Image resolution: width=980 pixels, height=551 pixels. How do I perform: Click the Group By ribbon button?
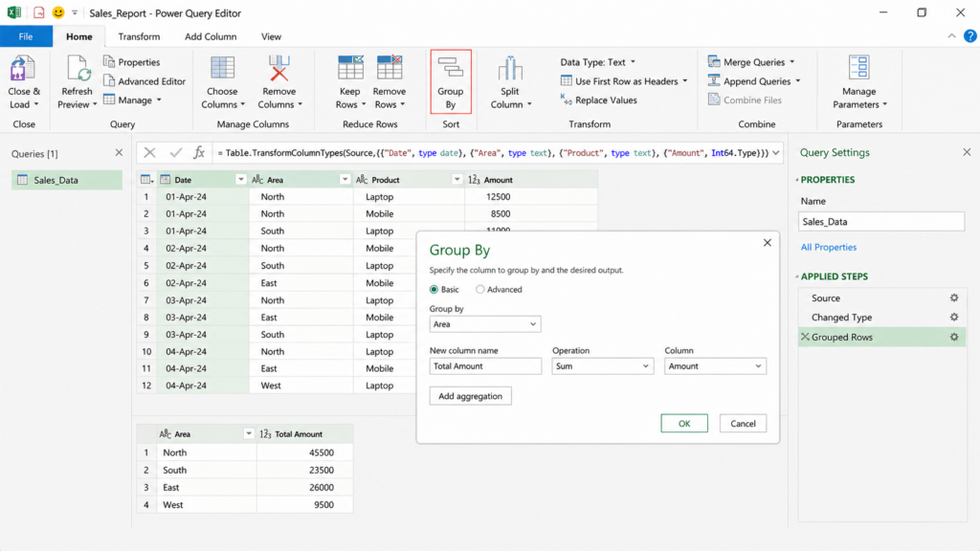coord(451,82)
